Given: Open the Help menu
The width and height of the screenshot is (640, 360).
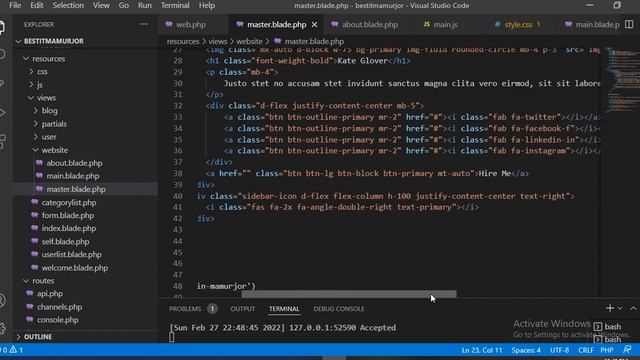Looking at the screenshot, I should point(207,5).
